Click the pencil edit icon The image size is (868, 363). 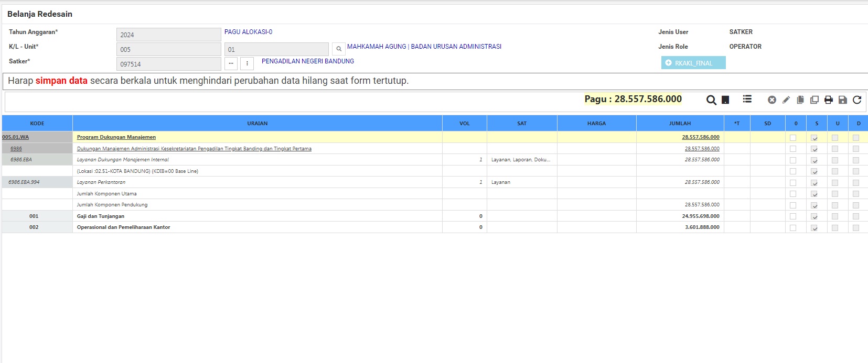coord(786,100)
